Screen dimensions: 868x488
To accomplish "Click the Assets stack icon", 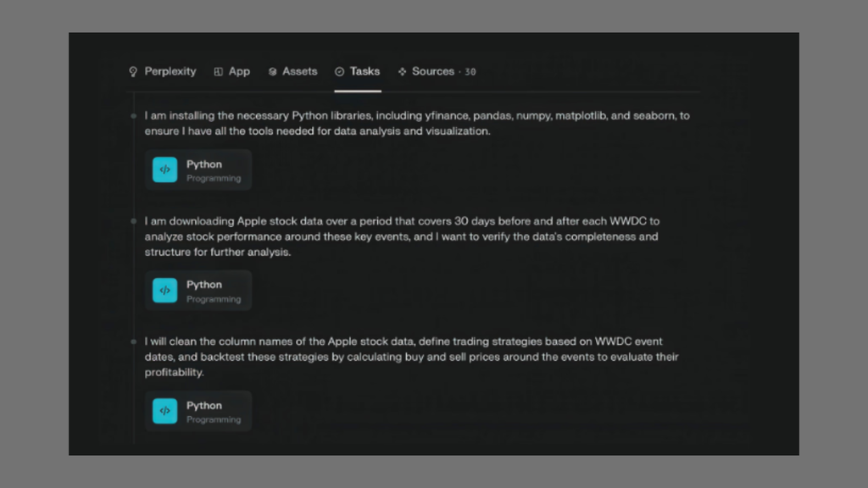I will coord(272,72).
